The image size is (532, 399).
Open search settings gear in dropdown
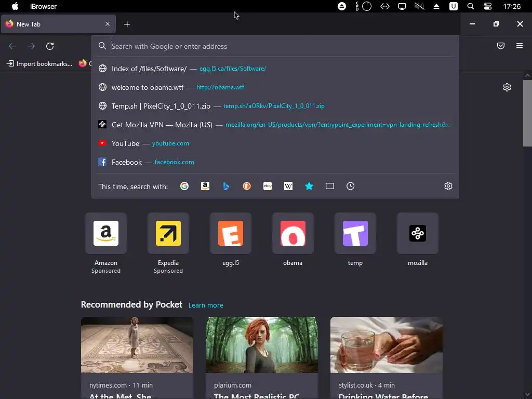click(448, 186)
